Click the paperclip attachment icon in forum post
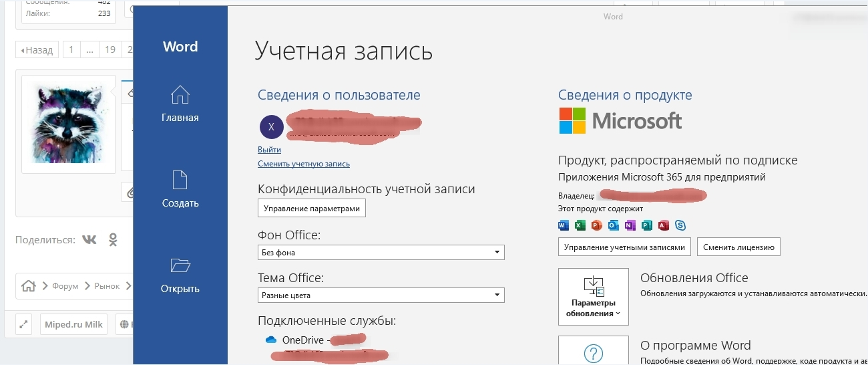Viewport: 868px width, 365px height. point(131,192)
